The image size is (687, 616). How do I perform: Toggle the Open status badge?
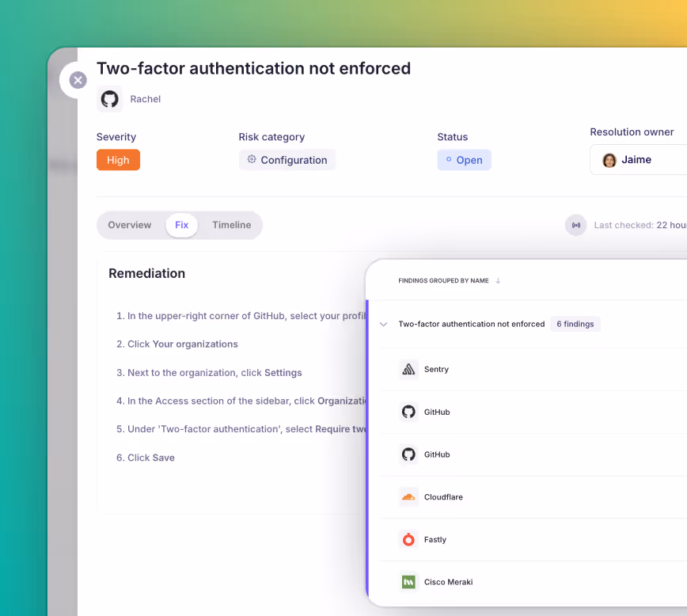pyautogui.click(x=464, y=159)
